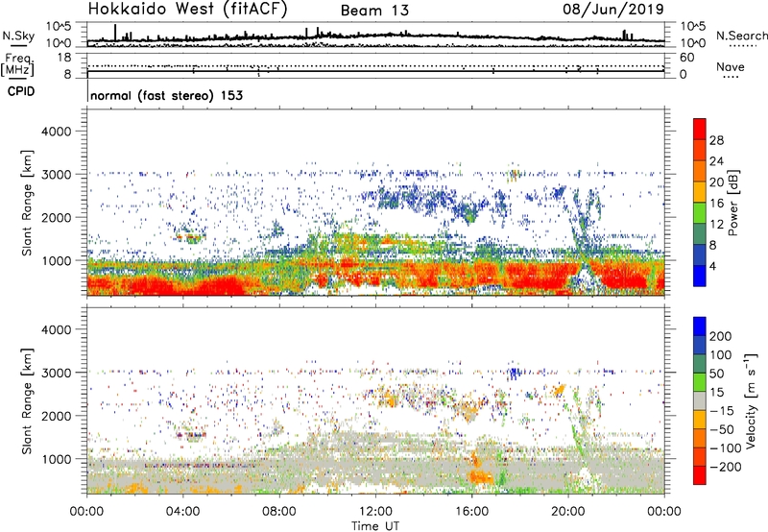Click the red top of power colorbar
768x532 pixels.
click(x=700, y=129)
